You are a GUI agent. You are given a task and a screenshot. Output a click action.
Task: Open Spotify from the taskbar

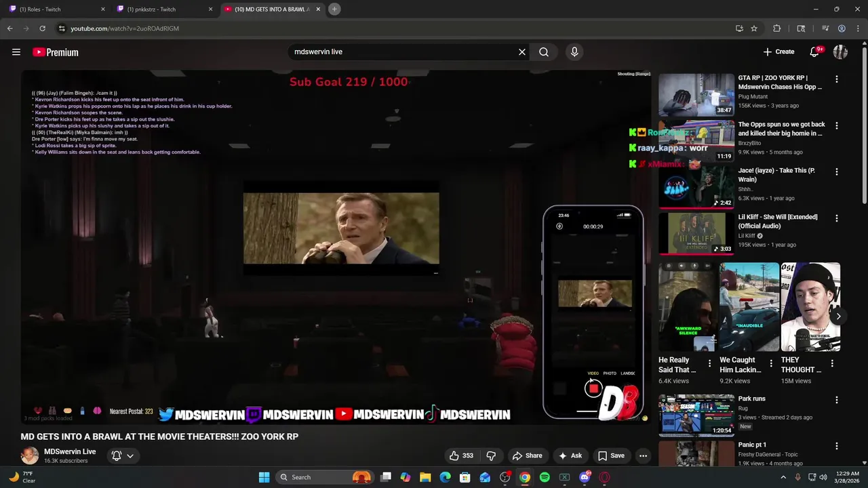545,477
